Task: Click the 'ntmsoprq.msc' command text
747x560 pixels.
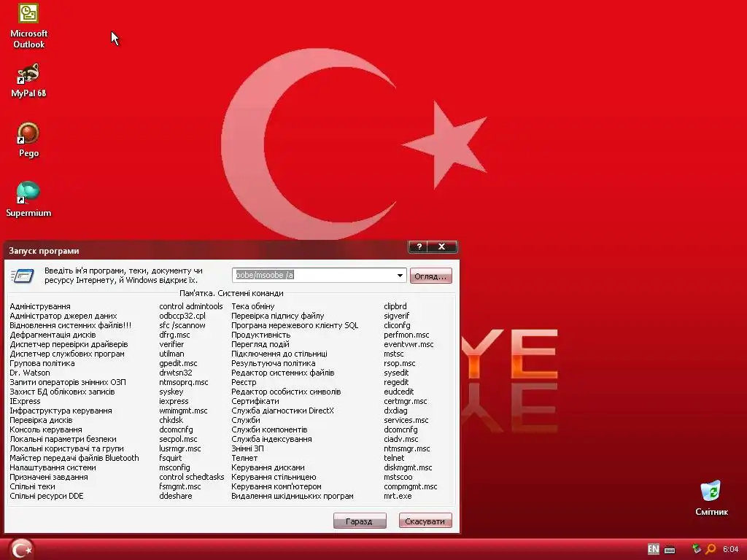Action: click(184, 382)
